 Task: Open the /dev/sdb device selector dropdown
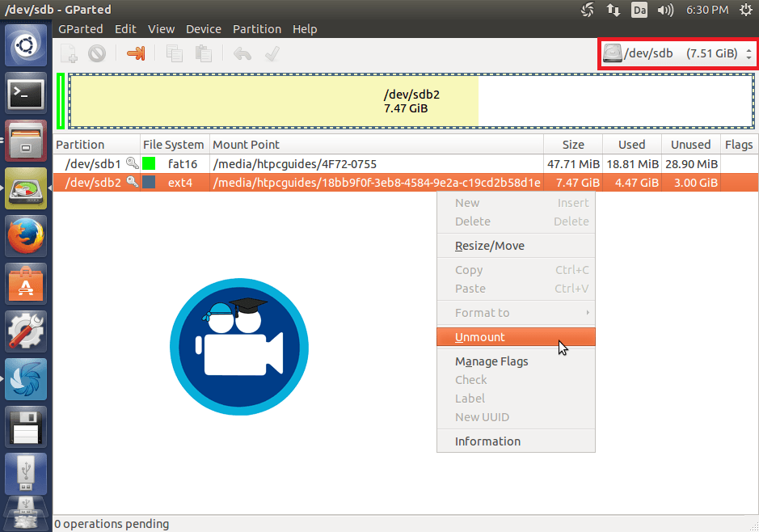pos(679,53)
